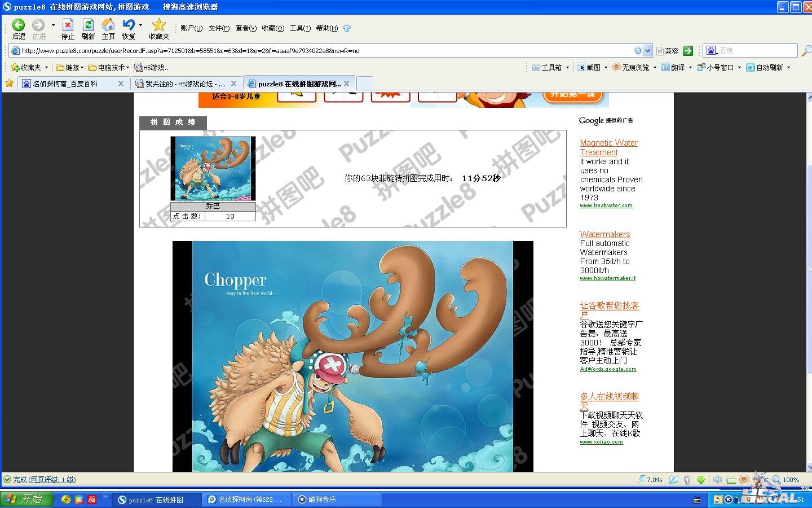Expand the address bar history dropdown

click(647, 51)
